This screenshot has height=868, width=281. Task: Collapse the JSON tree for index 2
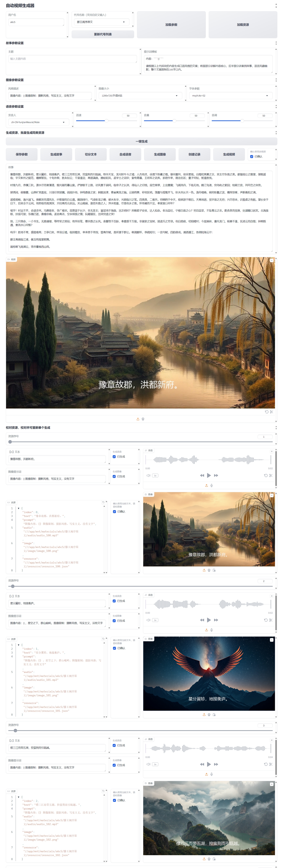coord(19,797)
